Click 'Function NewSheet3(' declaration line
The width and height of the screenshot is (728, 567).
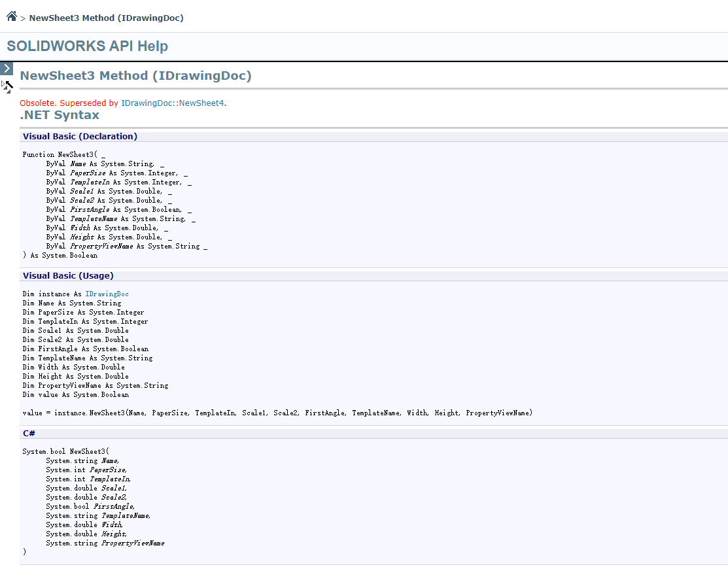tap(63, 154)
